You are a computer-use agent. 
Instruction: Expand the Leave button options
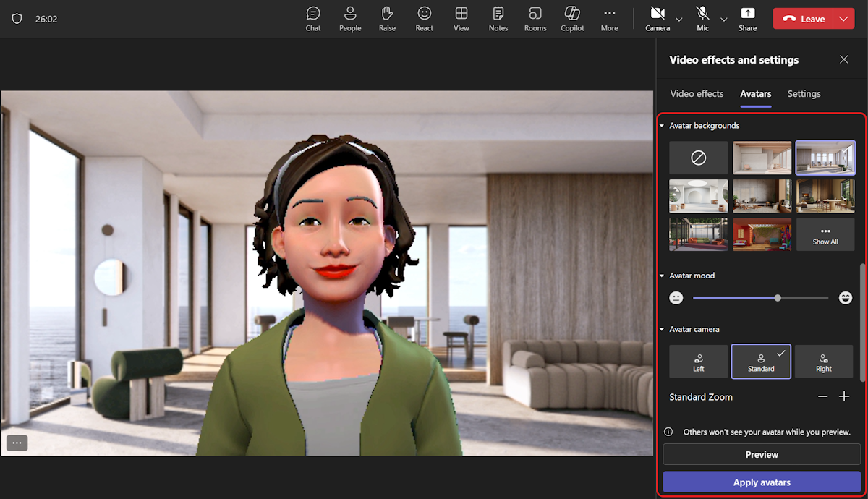(843, 18)
